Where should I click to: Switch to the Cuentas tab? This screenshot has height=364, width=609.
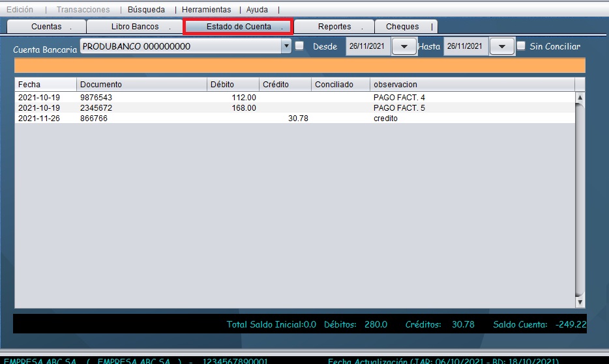[46, 27]
